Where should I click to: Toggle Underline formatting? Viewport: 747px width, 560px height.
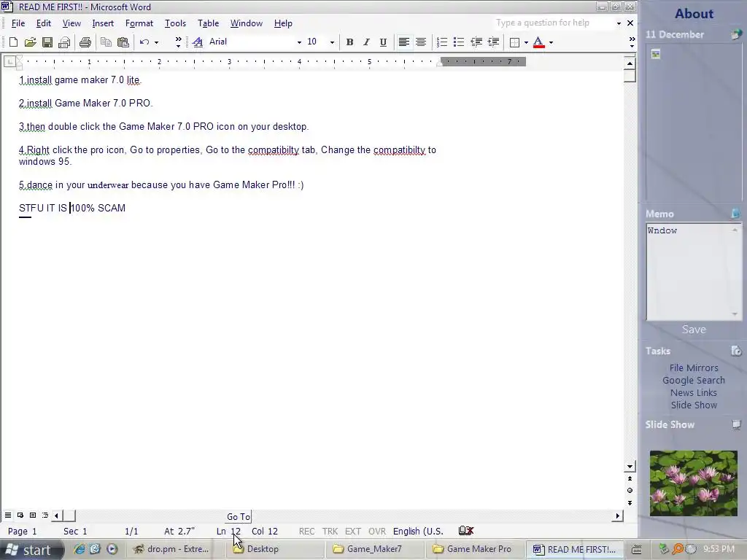click(x=383, y=42)
